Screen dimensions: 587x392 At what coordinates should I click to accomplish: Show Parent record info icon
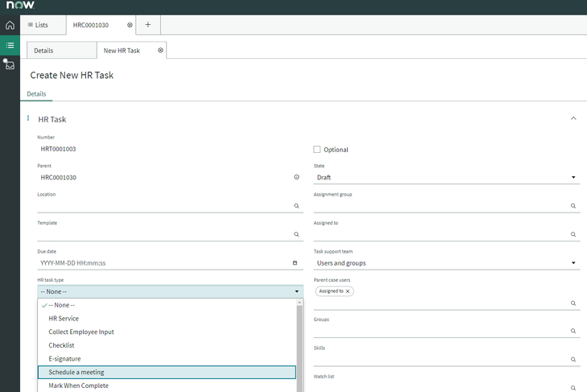[x=296, y=177]
